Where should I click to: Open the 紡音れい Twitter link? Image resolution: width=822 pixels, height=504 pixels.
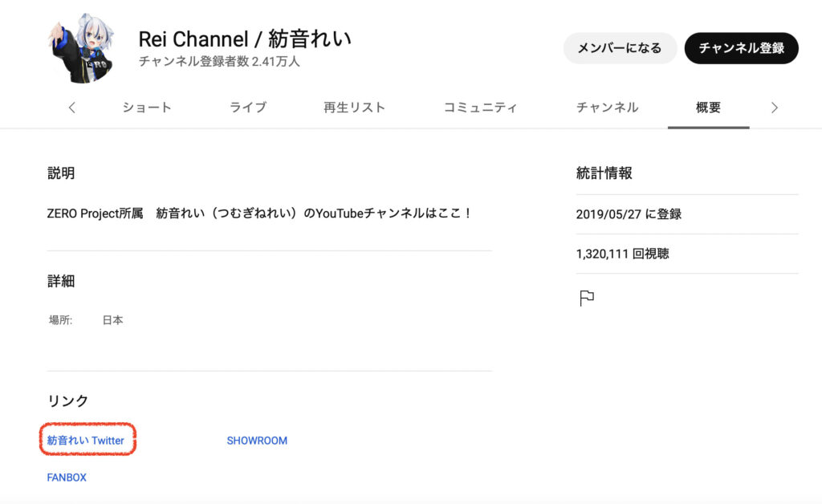point(86,441)
